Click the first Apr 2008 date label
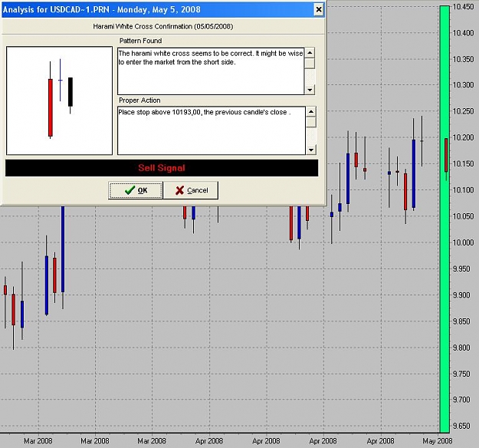 (209, 441)
